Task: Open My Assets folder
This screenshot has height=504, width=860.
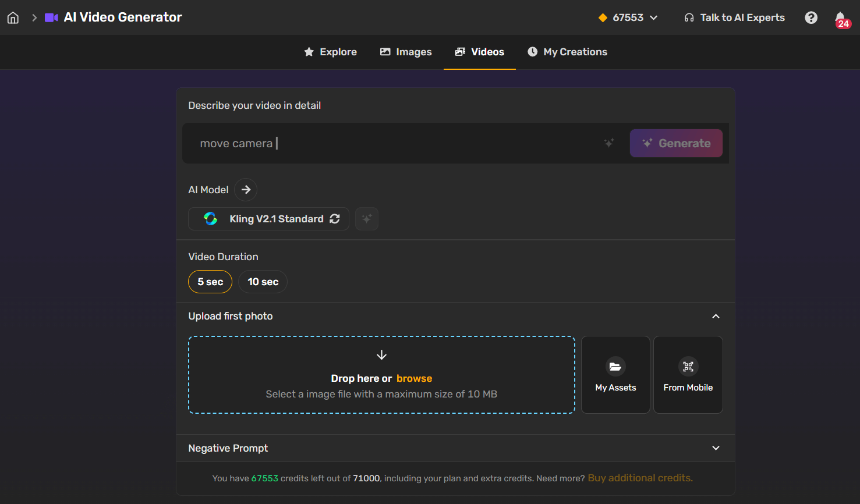Action: (x=615, y=375)
